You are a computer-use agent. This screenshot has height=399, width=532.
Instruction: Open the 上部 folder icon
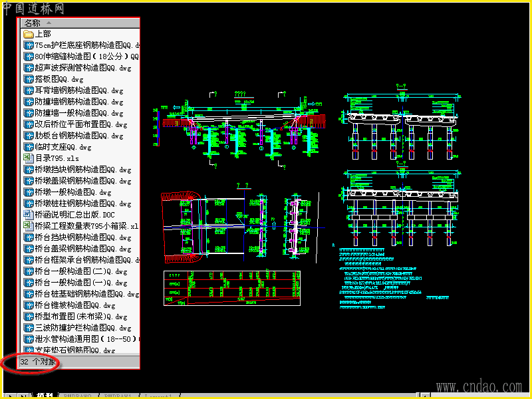click(x=29, y=35)
